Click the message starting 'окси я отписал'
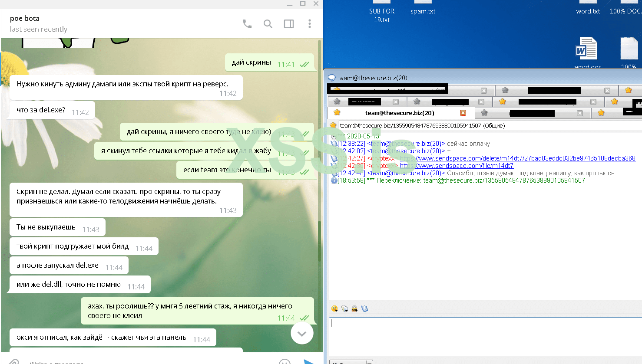This screenshot has height=364, width=642. (x=113, y=338)
